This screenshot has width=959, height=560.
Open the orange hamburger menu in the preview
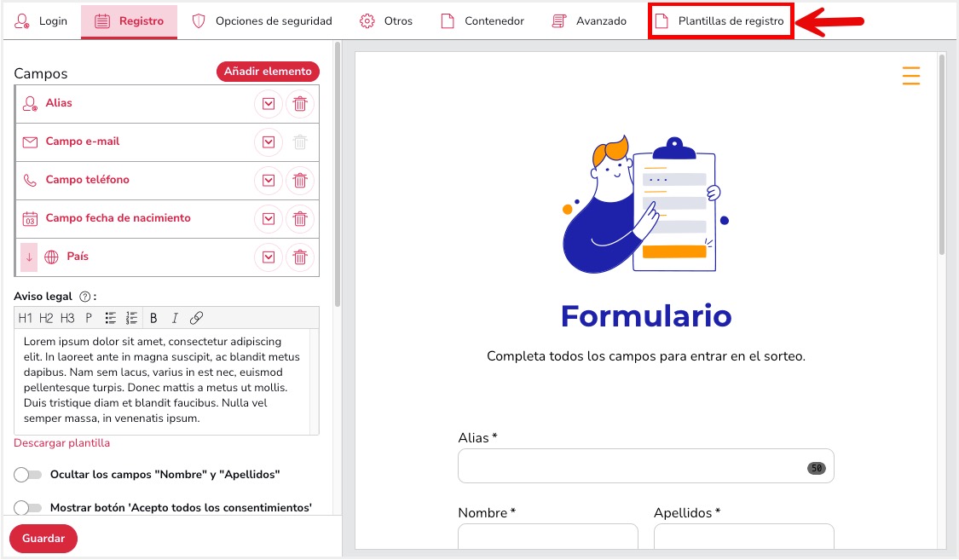[910, 76]
